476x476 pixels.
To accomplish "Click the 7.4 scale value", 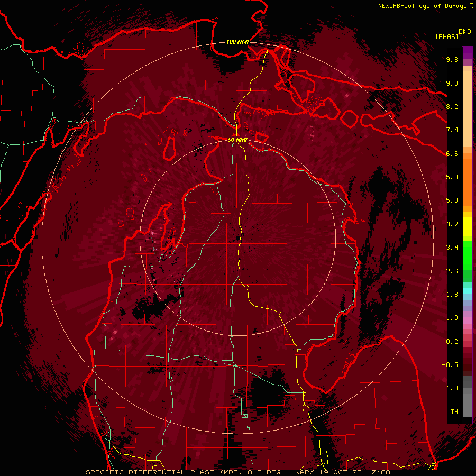I will [x=452, y=130].
